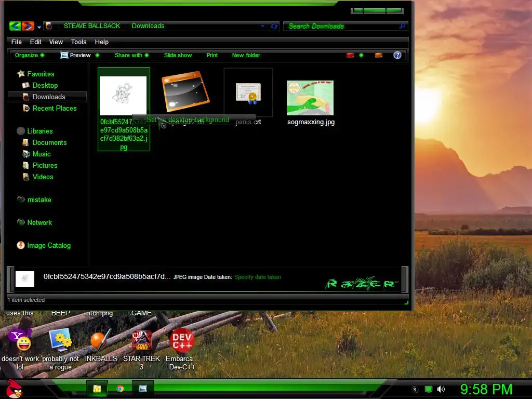532x399 pixels.
Task: Open the File menu
Action: coord(16,42)
